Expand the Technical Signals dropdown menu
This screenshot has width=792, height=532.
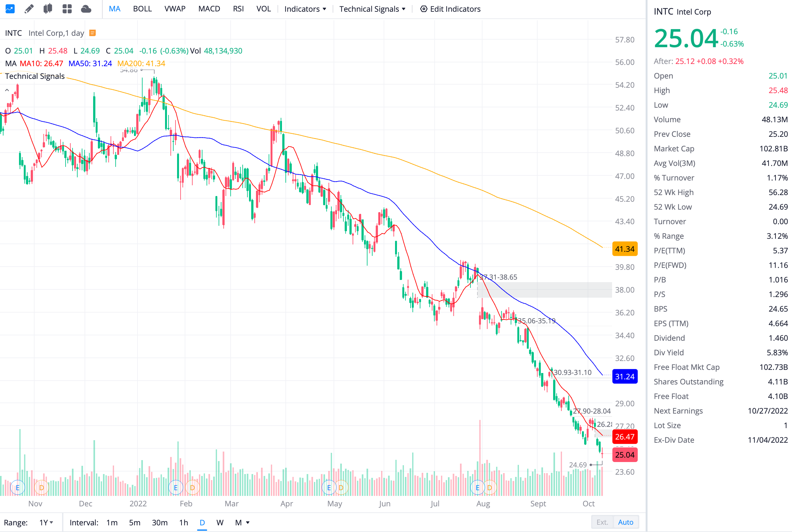tap(372, 9)
